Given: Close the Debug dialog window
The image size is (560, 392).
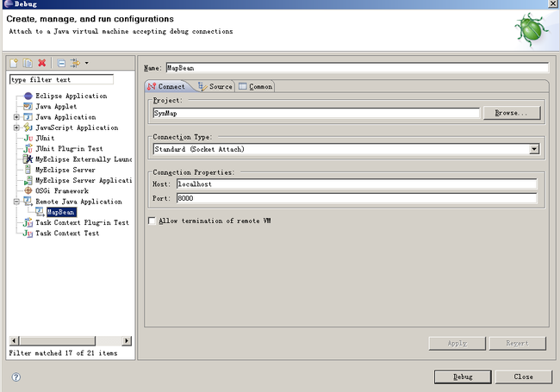Looking at the screenshot, I should 553,4.
